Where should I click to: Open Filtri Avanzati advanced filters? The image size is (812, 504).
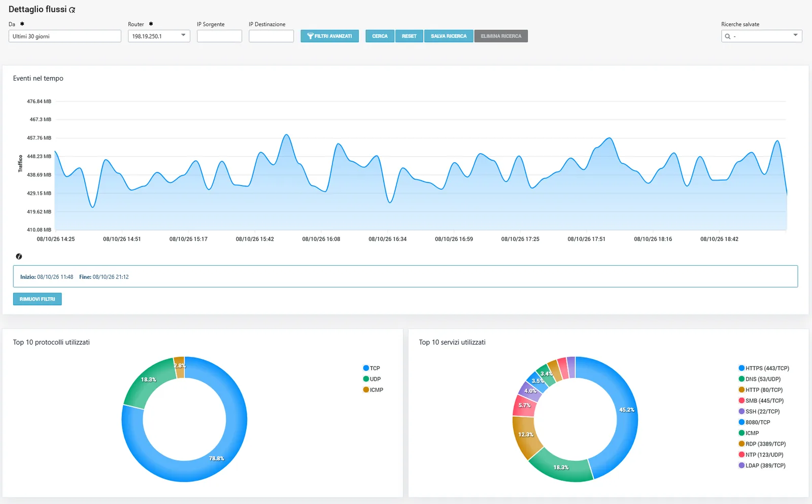[330, 36]
